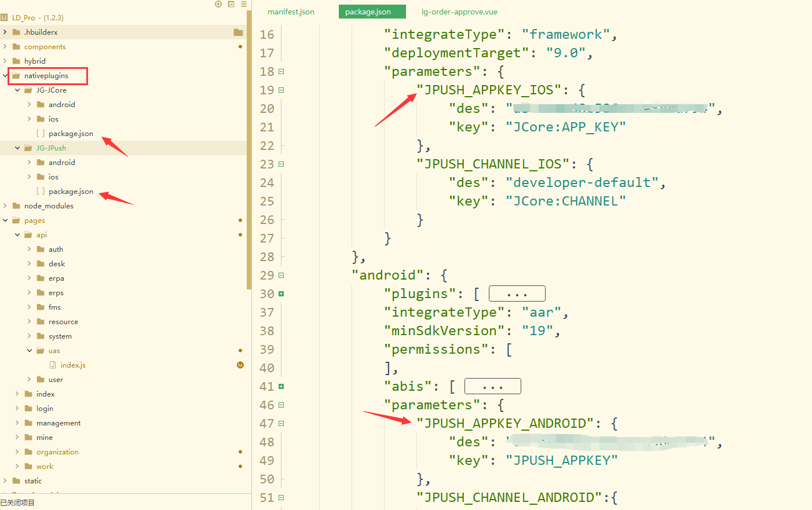Expand the login folder chevron
Screen dimensions: 812x510
(17, 408)
